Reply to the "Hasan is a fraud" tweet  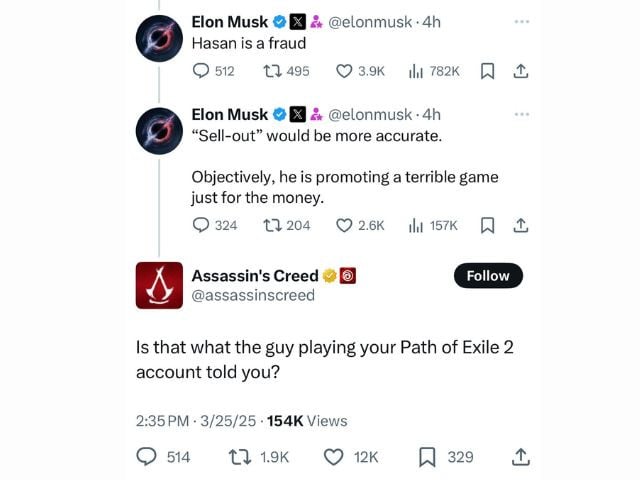[x=202, y=71]
